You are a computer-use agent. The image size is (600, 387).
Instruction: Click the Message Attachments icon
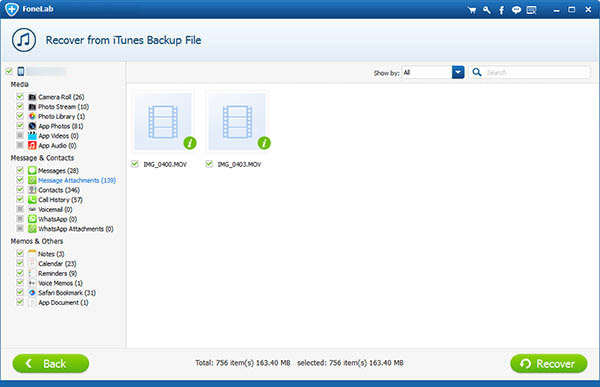(32, 180)
